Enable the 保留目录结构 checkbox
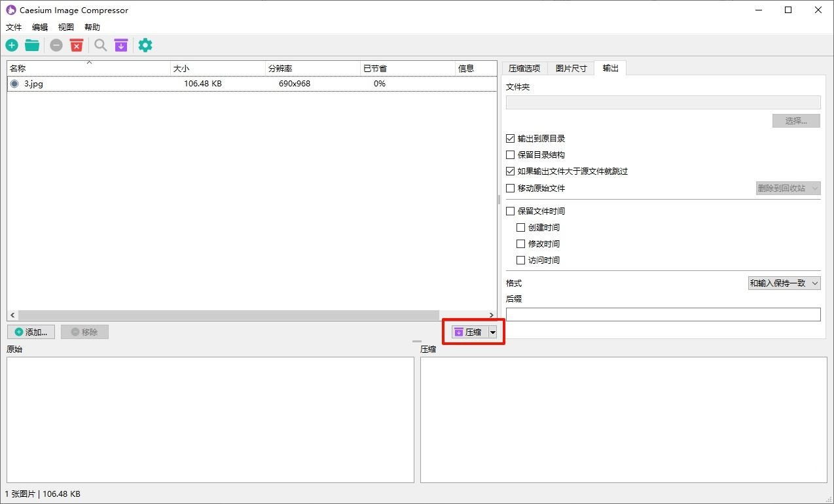This screenshot has height=504, width=834. (511, 155)
